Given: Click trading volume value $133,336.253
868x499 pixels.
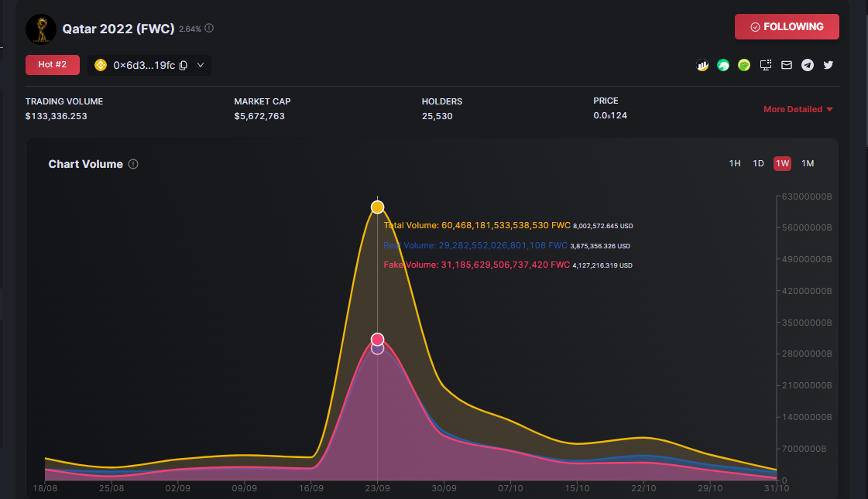Looking at the screenshot, I should (56, 116).
